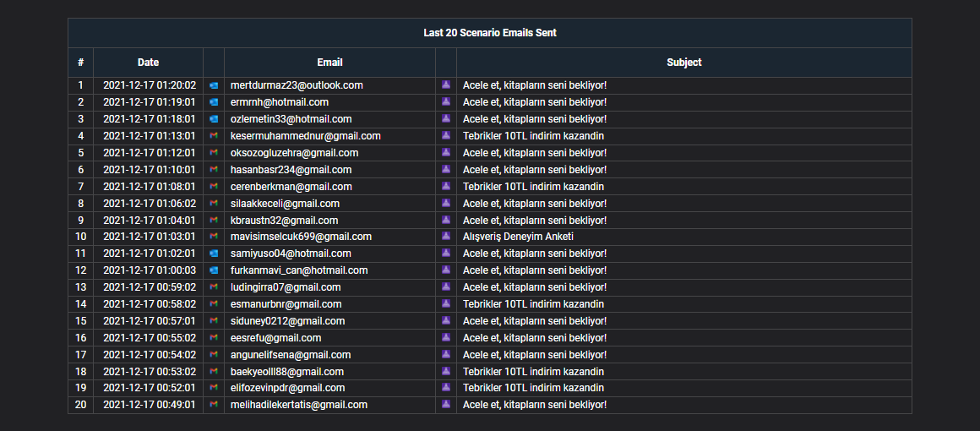Click subject Alışveriş Deneyim Anketi
Viewport: 980px width, 431px height.
tap(518, 237)
